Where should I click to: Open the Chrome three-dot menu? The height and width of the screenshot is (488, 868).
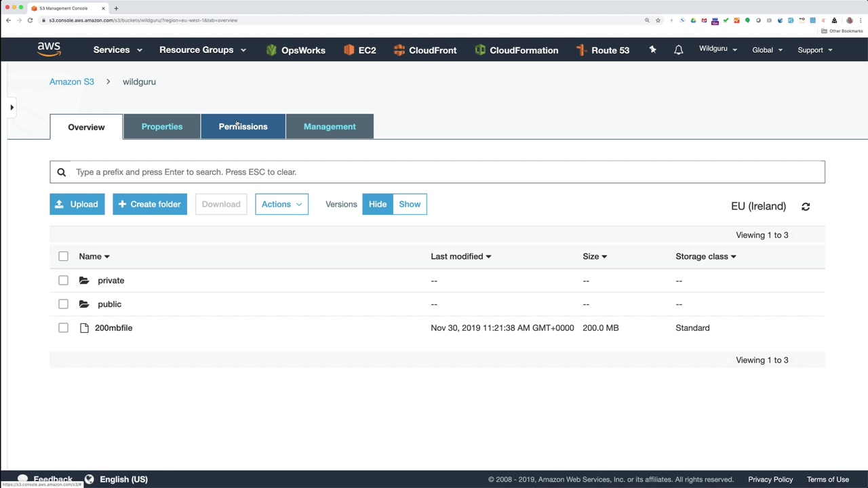click(861, 20)
